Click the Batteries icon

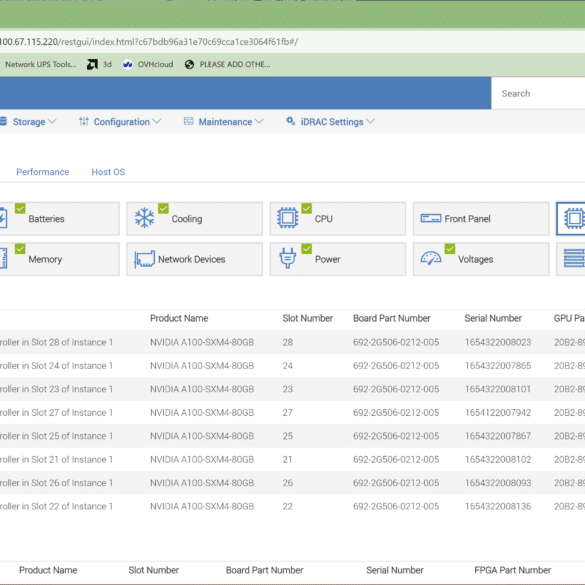[x=3, y=218]
